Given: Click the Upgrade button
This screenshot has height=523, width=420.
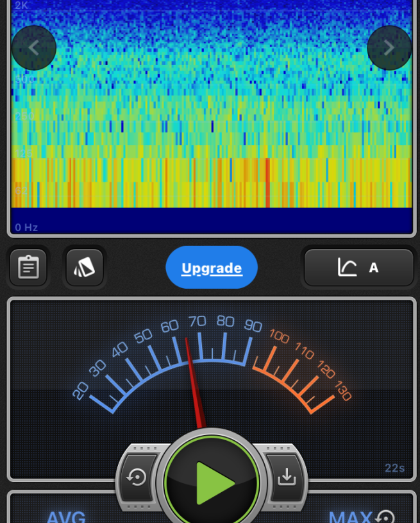Looking at the screenshot, I should point(212,268).
